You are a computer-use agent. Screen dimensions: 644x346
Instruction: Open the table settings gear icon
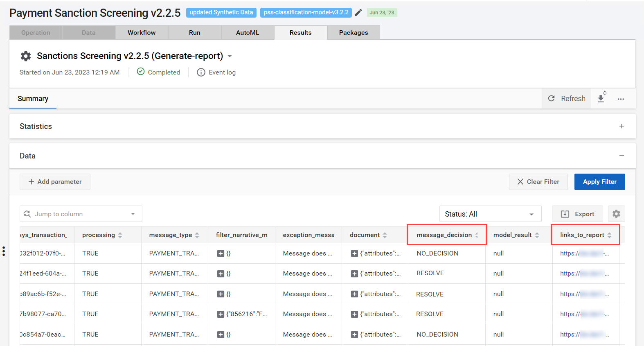[616, 214]
